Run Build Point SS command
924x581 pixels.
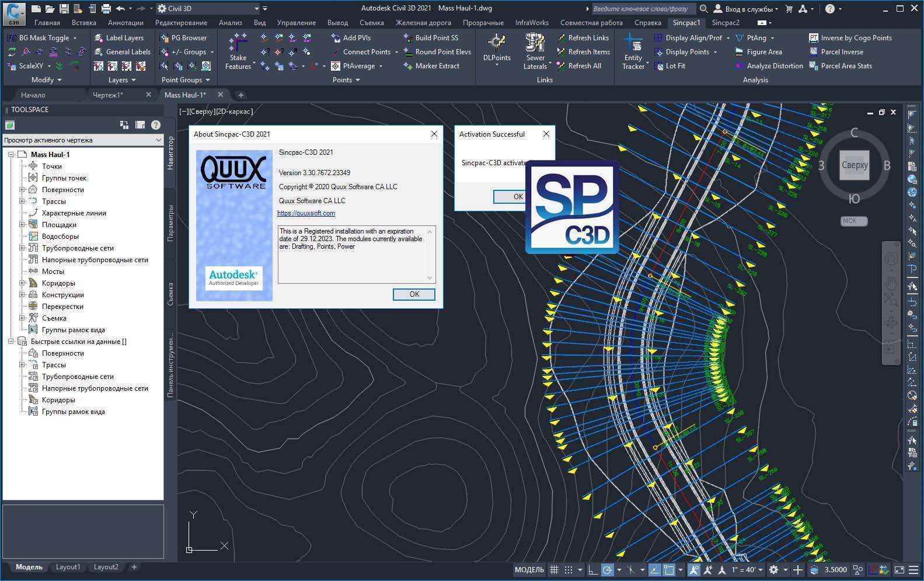431,37
